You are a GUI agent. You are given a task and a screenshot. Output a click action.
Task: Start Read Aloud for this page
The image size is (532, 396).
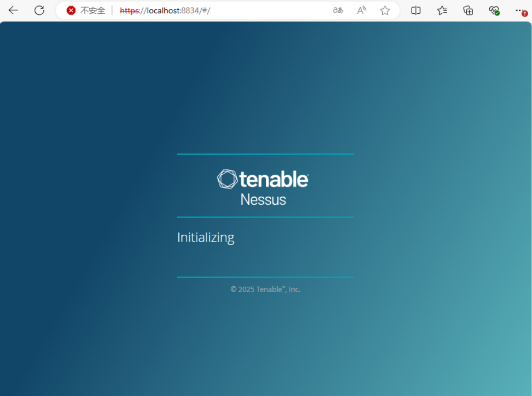click(x=361, y=11)
